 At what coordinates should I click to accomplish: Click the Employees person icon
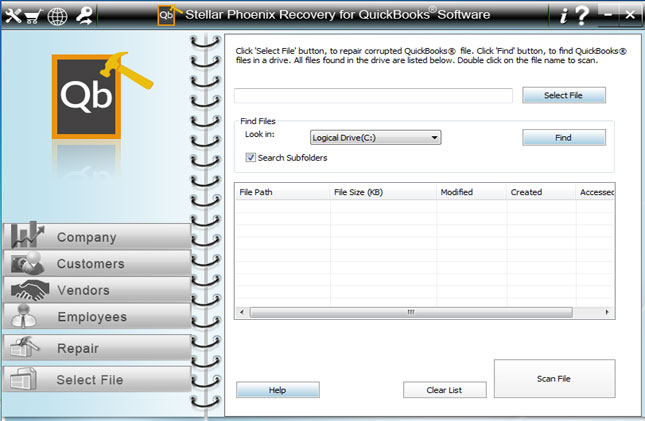tap(23, 316)
